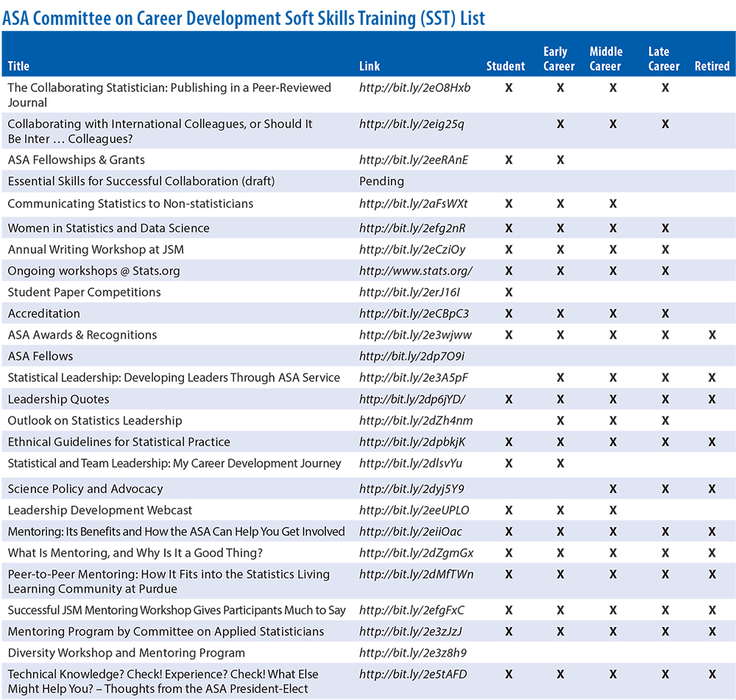Open Diversity Workshop link bit.ly/2e3z8h9
The height and width of the screenshot is (700, 736).
[x=412, y=653]
